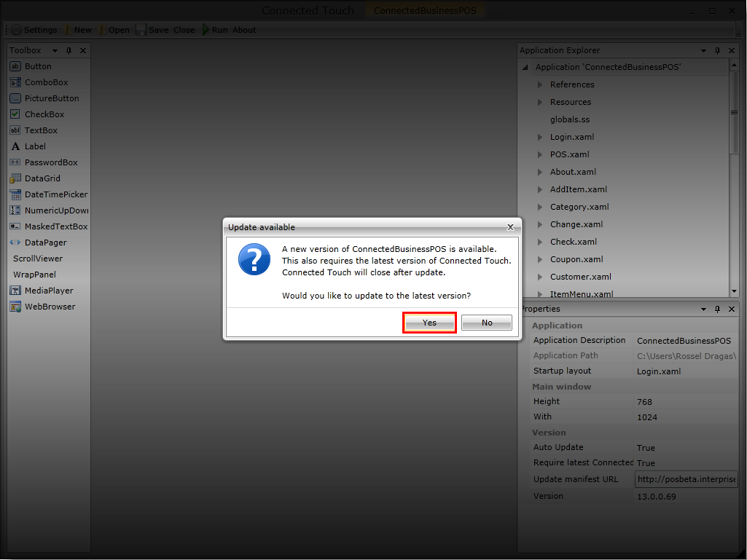
Task: Select the DataGrid toolbox icon
Action: [15, 178]
